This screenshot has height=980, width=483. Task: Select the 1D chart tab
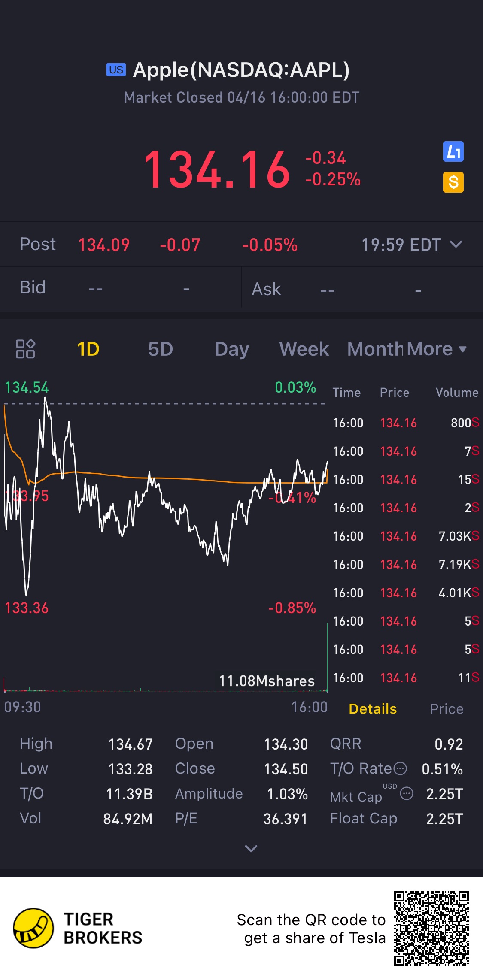(88, 349)
